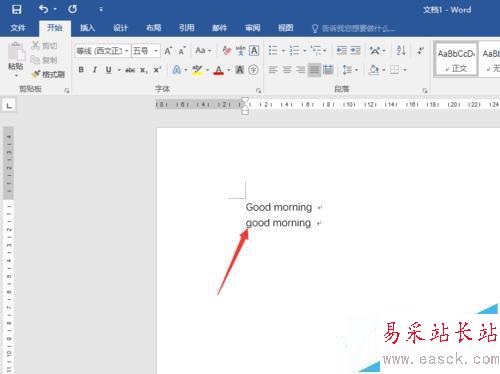Viewport: 500px width, 374px height.
Task: Sort with the A-Z sort icon
Action: pyautogui.click(x=401, y=51)
